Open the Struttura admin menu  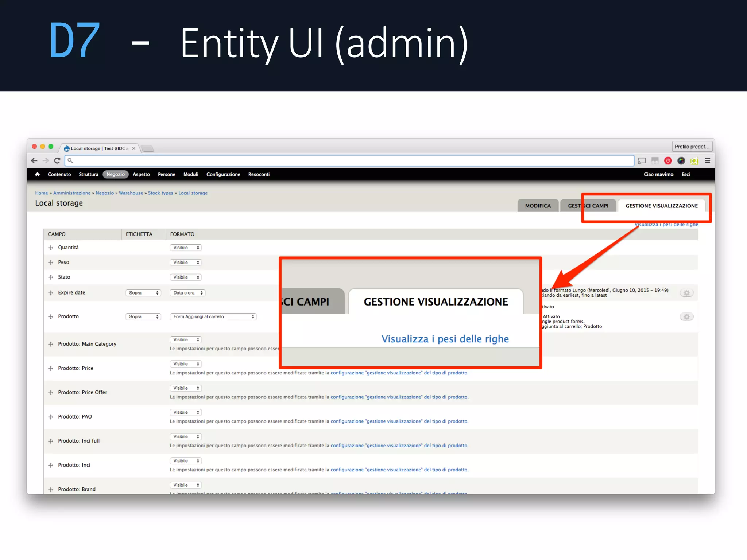(89, 174)
